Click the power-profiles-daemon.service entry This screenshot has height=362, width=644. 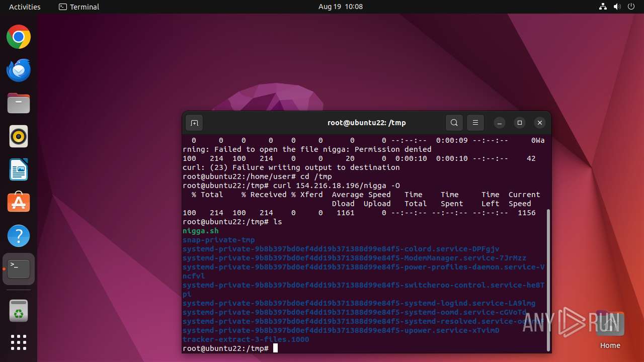pyautogui.click(x=364, y=271)
